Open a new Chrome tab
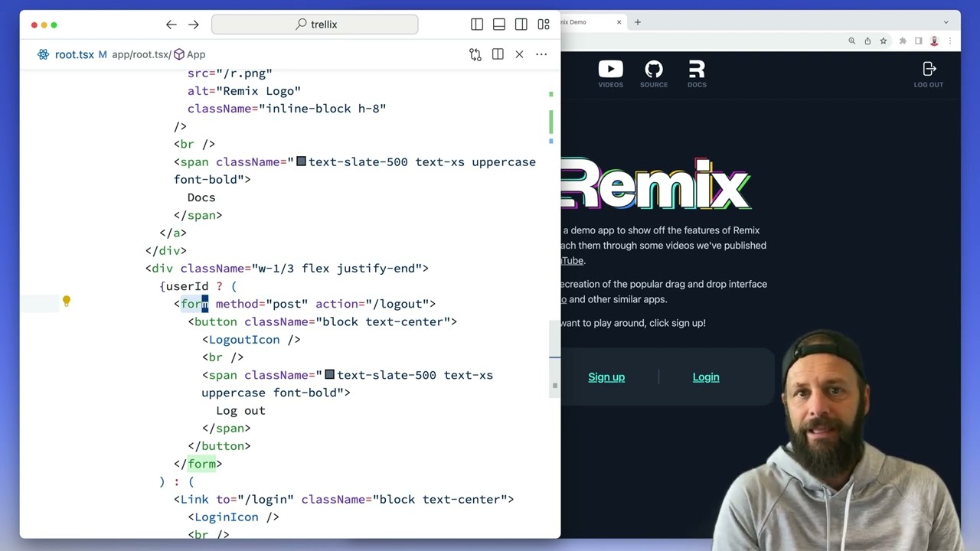Screen dimensions: 980x551 pyautogui.click(x=637, y=22)
